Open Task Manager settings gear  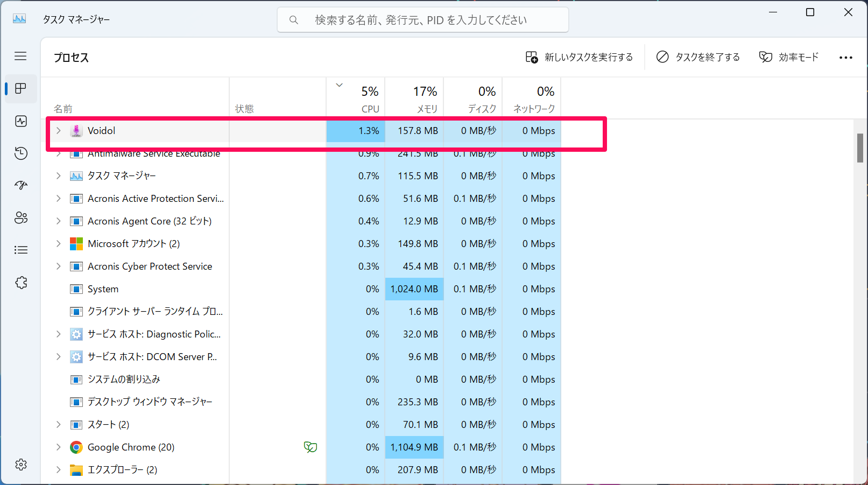(x=21, y=465)
